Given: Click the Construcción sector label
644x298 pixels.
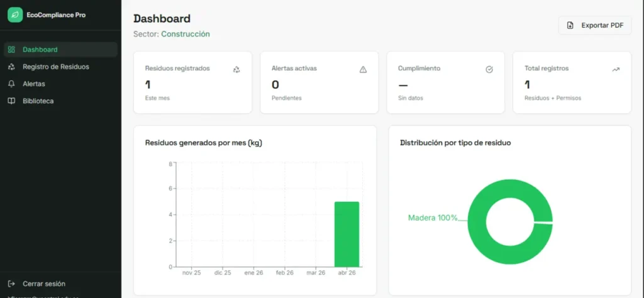Looking at the screenshot, I should click(x=186, y=34).
